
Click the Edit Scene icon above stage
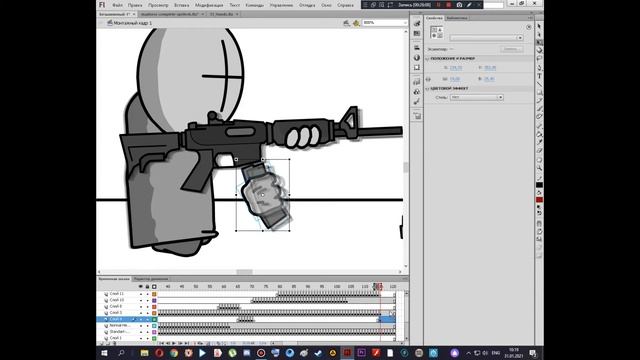pyautogui.click(x=347, y=23)
